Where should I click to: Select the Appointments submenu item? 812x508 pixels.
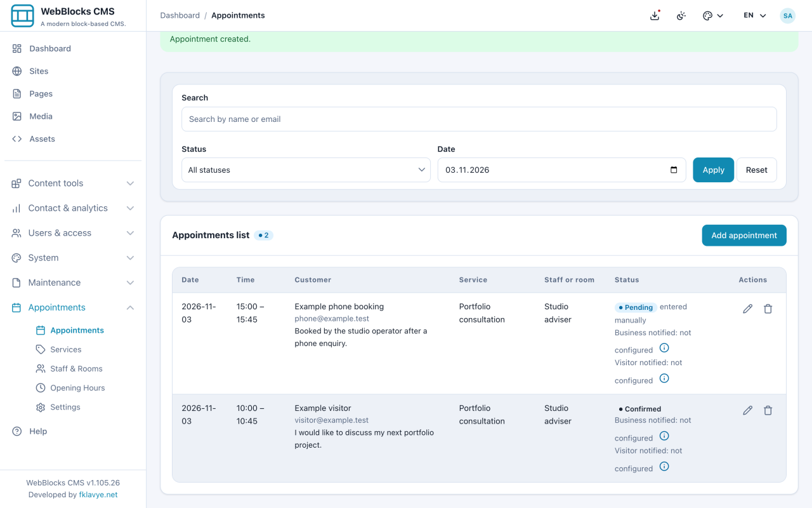(x=77, y=330)
